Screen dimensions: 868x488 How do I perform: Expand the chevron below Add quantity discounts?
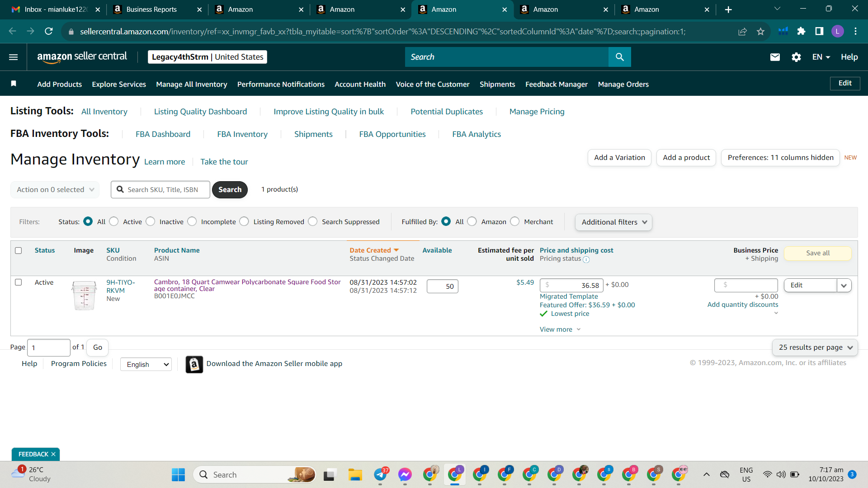coord(776,313)
